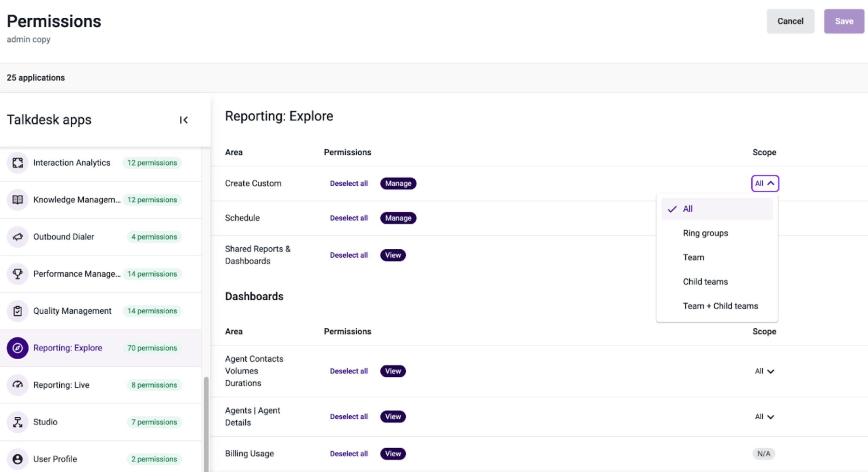Click the Interaction Analytics app icon
Image resolution: width=868 pixels, height=472 pixels.
click(x=17, y=163)
